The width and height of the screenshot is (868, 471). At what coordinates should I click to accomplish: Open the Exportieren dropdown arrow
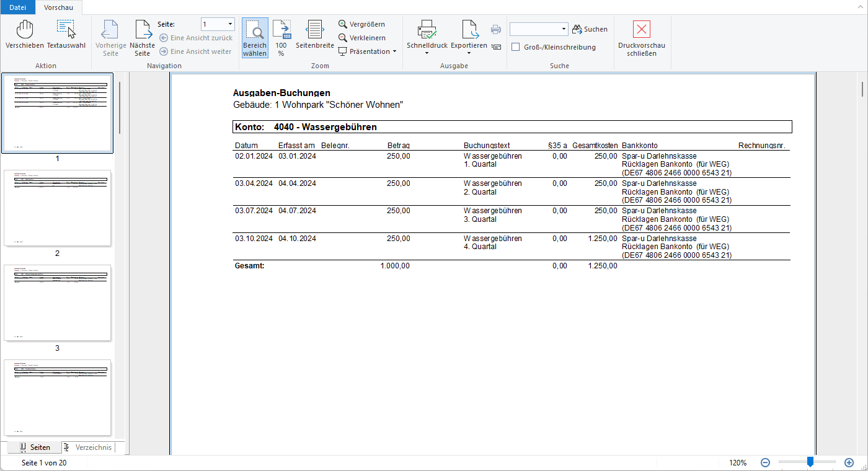click(x=469, y=53)
